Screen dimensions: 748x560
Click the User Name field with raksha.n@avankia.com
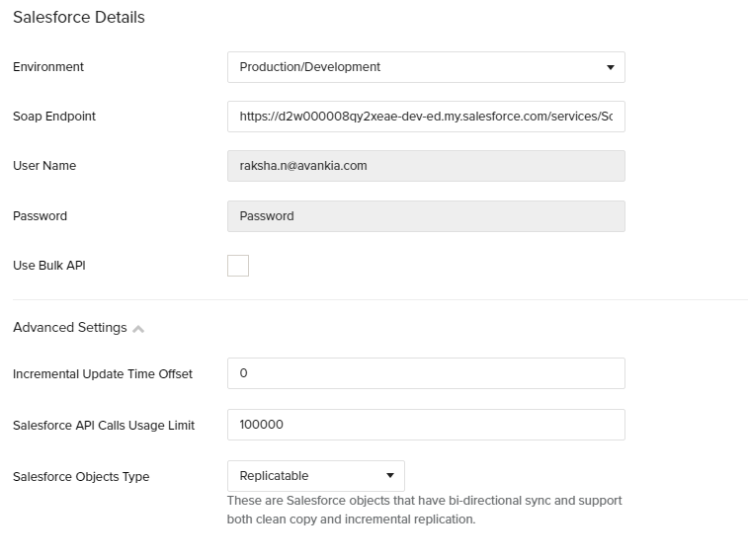(x=425, y=166)
